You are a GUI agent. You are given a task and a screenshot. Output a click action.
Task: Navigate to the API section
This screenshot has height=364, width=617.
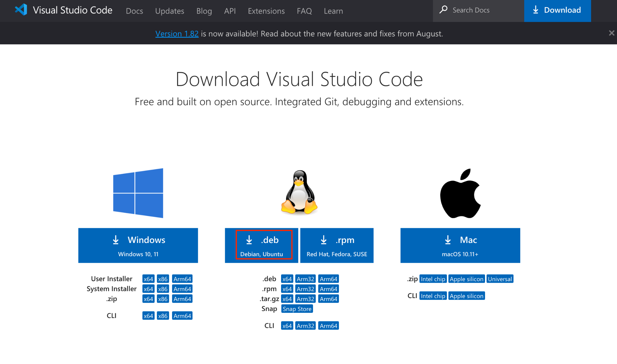coord(230,11)
